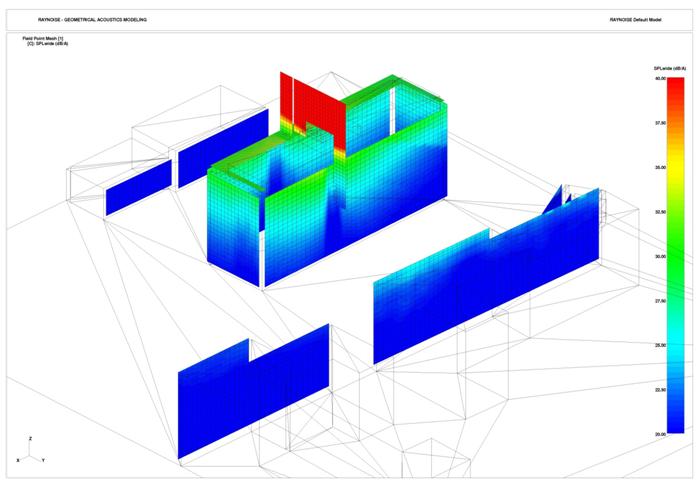This screenshot has width=700, height=500.
Task: Click the Z axis label on the triad
Action: tap(31, 438)
